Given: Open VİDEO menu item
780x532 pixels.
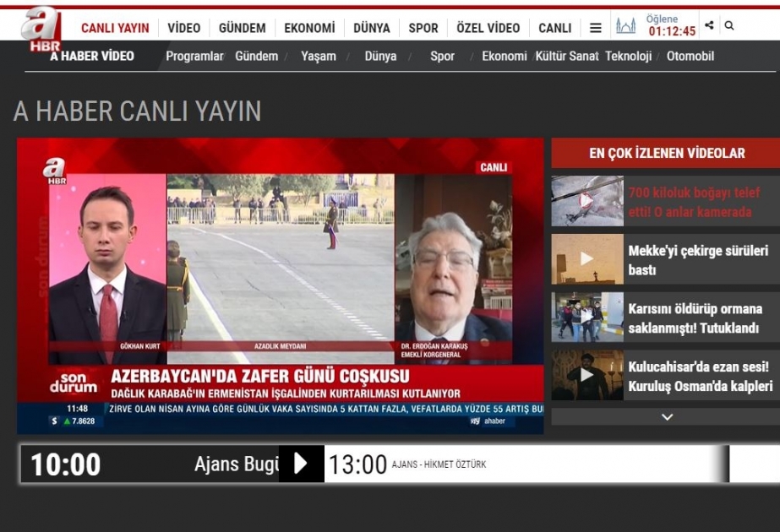Looking at the screenshot, I should point(183,29).
